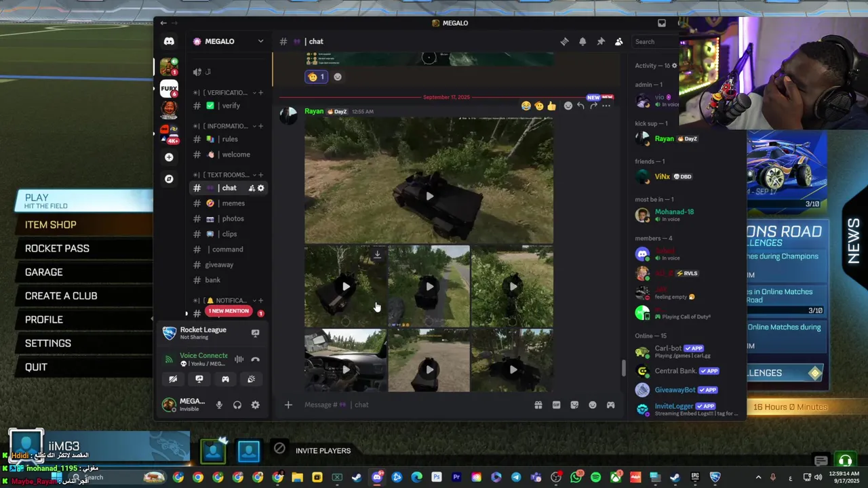Jump to the 1 NEW MENTION pill
868x488 pixels.
tap(229, 311)
